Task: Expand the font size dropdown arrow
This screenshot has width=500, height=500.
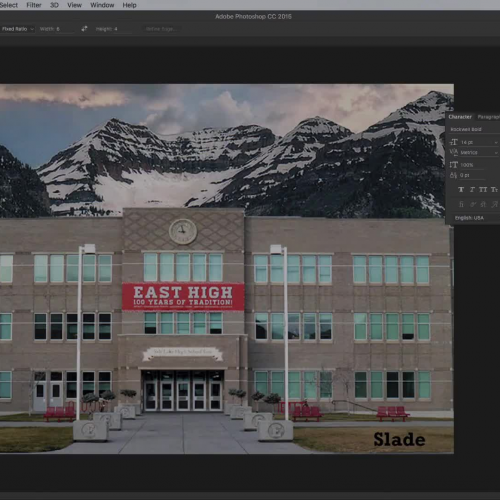Action: (496, 142)
